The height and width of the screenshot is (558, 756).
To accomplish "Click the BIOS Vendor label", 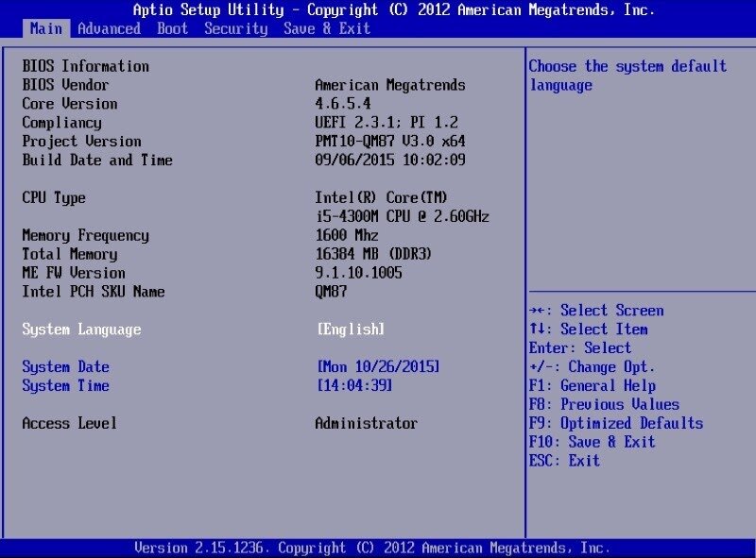I will pyautogui.click(x=65, y=85).
